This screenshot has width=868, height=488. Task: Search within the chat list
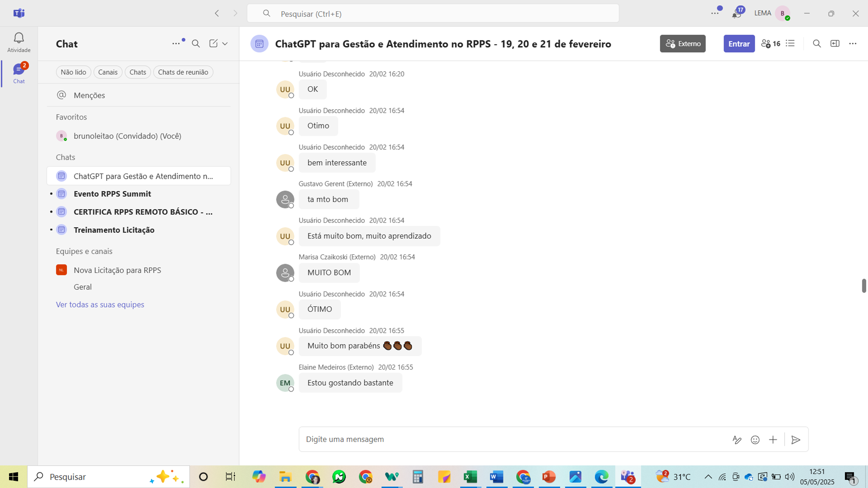point(196,43)
